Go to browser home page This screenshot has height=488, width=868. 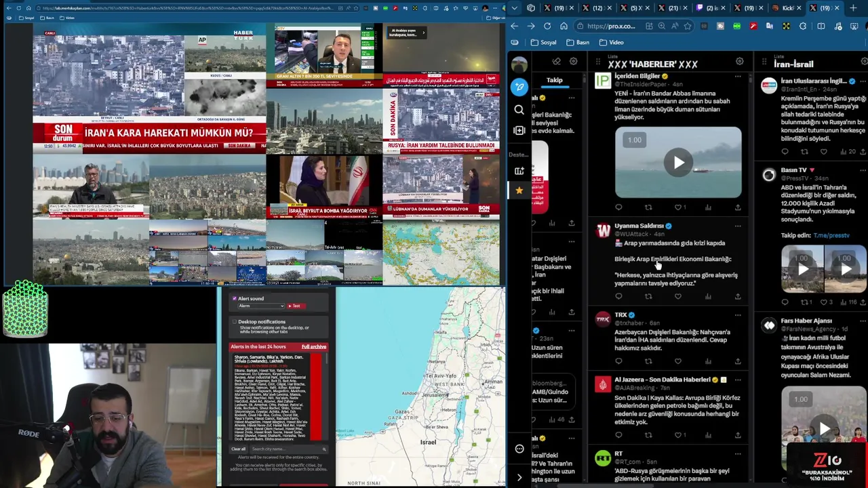coord(564,26)
